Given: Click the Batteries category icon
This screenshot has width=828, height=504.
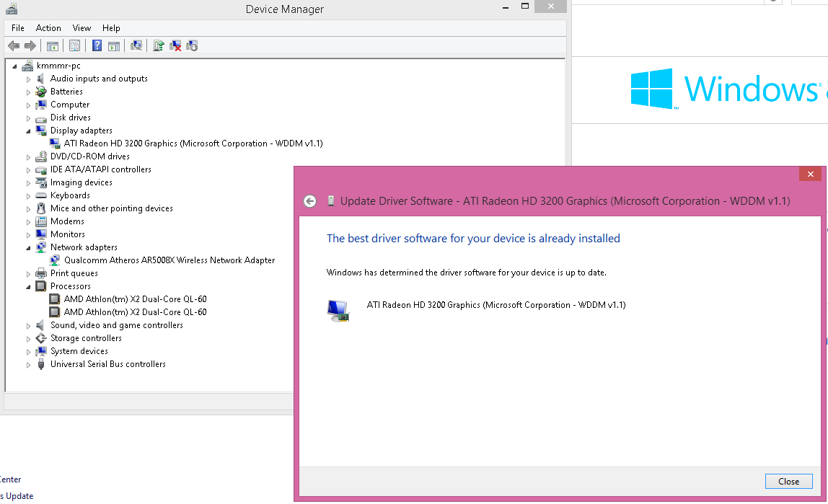Looking at the screenshot, I should point(40,92).
